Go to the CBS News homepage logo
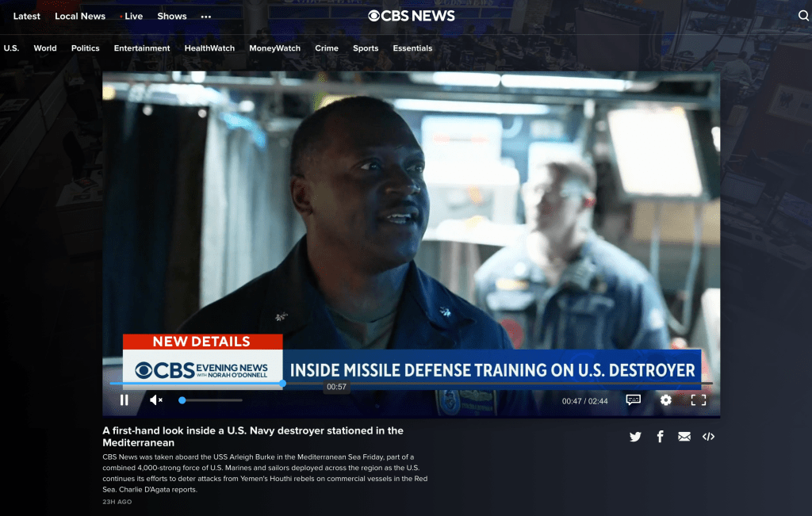This screenshot has height=516, width=812. (411, 16)
